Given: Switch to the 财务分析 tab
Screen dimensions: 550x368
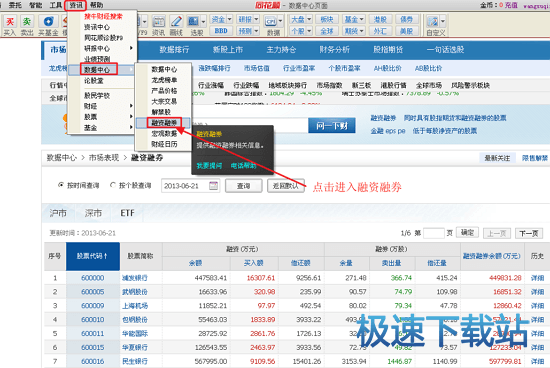Looking at the screenshot, I should (334, 49).
